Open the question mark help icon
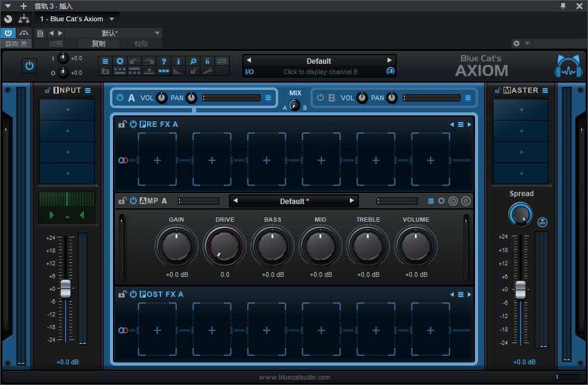588x385 pixels. (164, 61)
